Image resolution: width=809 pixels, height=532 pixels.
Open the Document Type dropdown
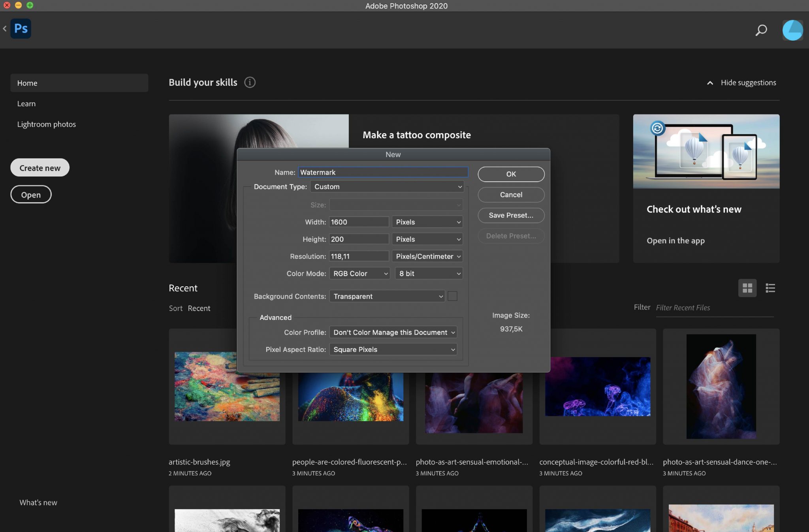tap(387, 186)
